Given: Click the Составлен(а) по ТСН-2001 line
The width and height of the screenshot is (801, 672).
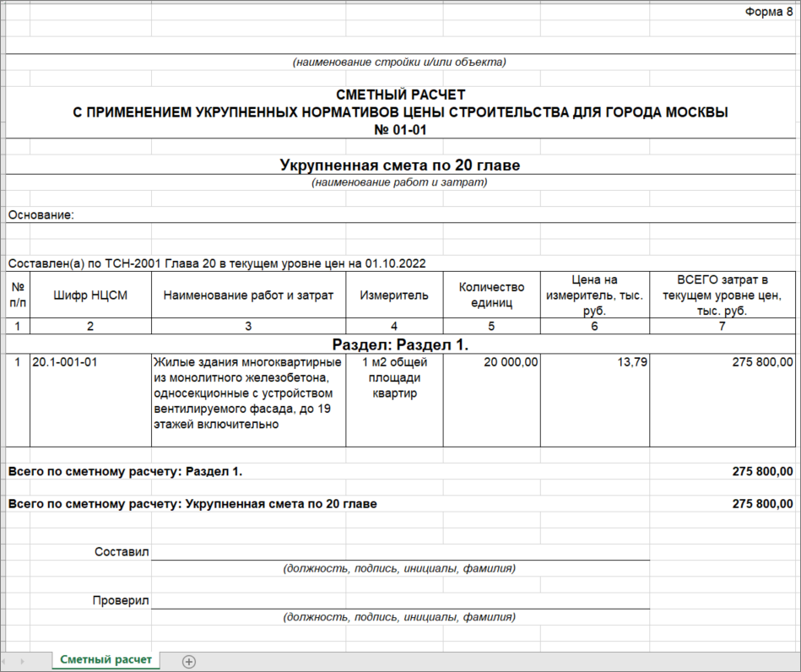Looking at the screenshot, I should (216, 263).
